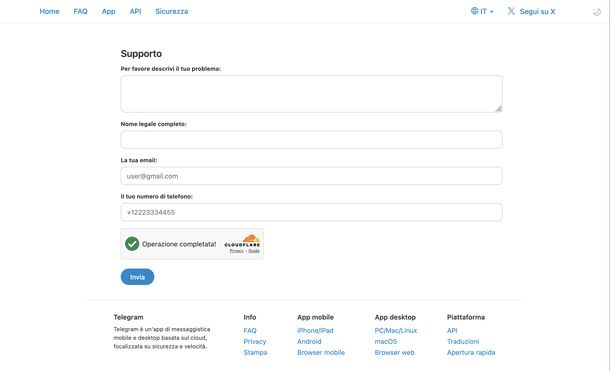Image resolution: width=610 pixels, height=371 pixels.
Task: Click the X logo icon
Action: 511,11
